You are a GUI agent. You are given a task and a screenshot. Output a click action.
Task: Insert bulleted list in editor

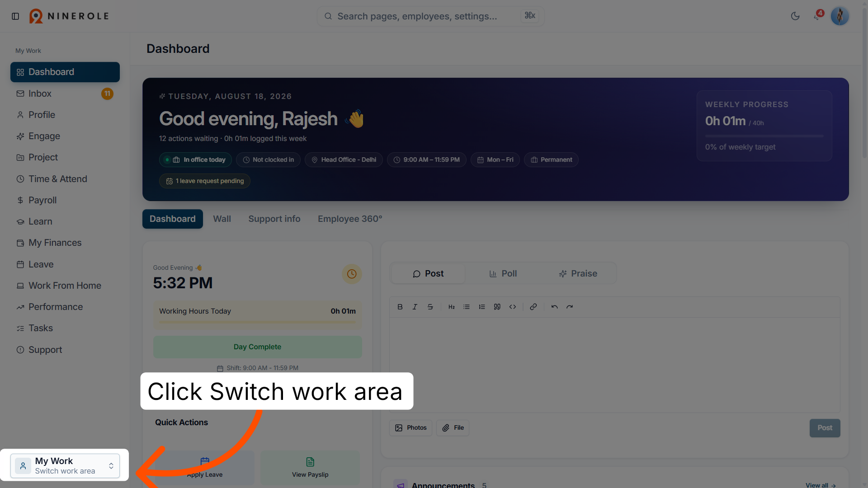click(467, 307)
